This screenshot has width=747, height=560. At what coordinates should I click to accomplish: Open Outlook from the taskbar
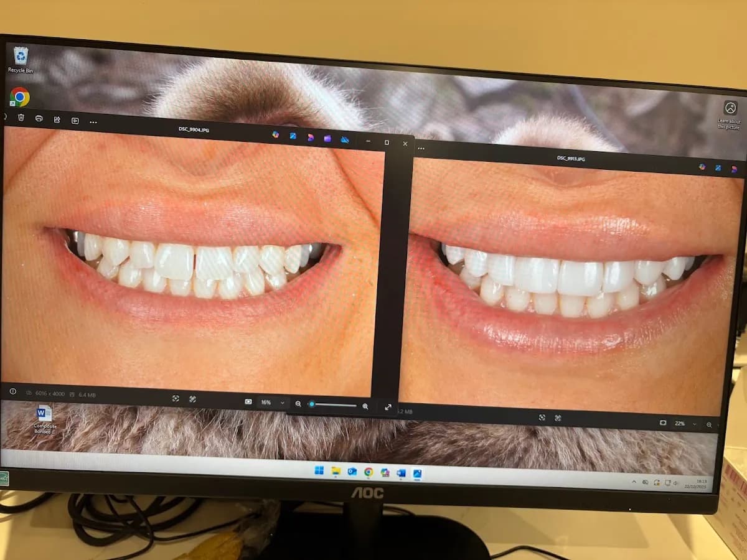coord(352,472)
